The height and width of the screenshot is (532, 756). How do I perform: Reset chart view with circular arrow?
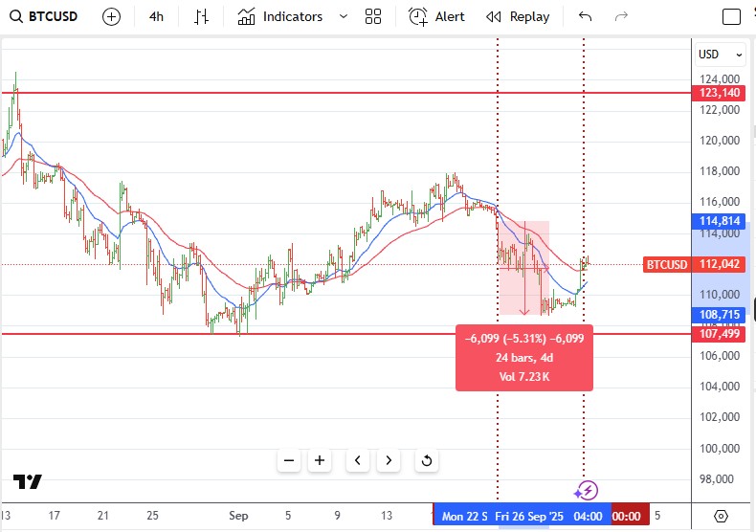pyautogui.click(x=427, y=460)
